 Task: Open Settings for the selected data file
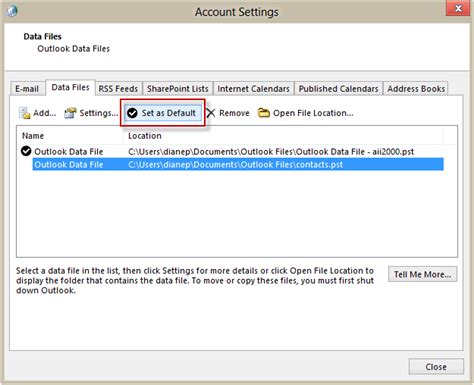(91, 113)
